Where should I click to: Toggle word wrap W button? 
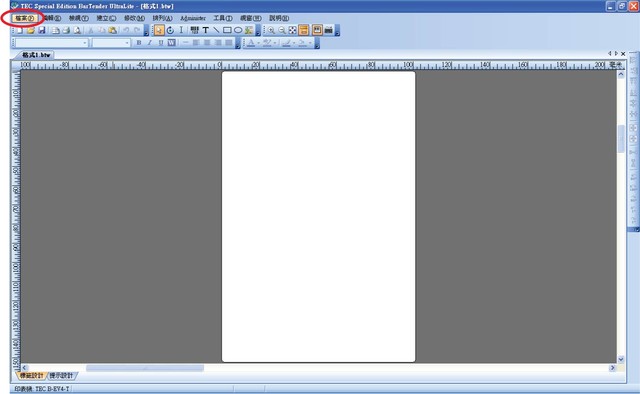coord(172,42)
